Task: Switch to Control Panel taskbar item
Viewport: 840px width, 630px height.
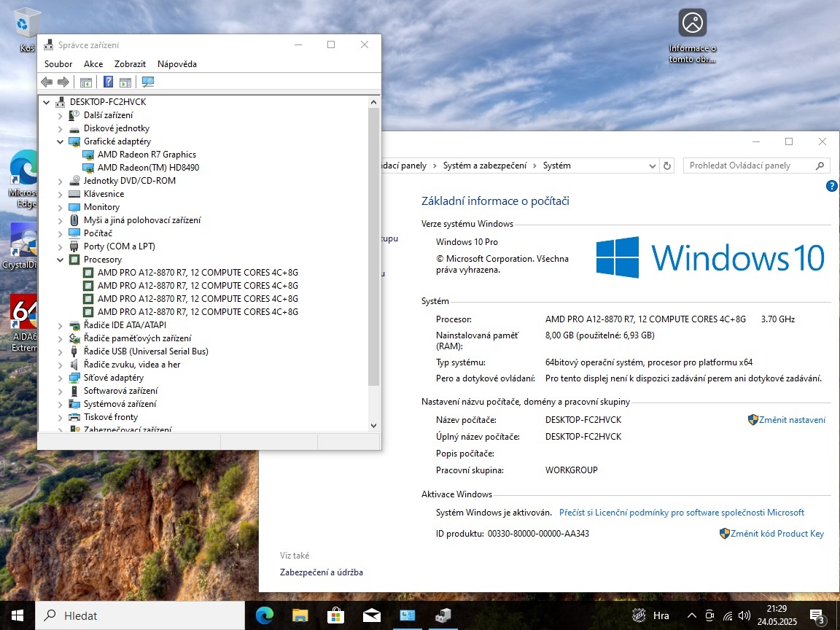Action: coord(408,615)
